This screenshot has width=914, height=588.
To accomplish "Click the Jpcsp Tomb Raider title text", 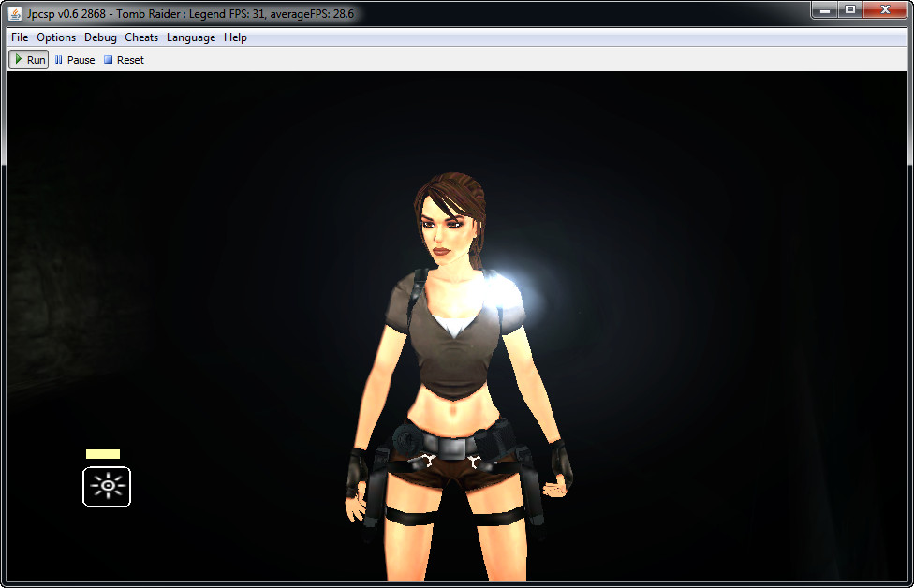I will click(190, 13).
